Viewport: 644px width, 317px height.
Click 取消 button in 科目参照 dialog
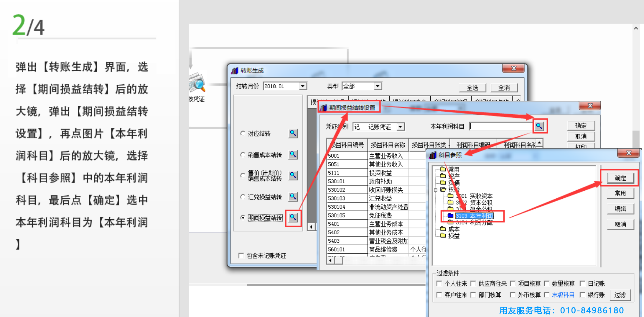620,224
